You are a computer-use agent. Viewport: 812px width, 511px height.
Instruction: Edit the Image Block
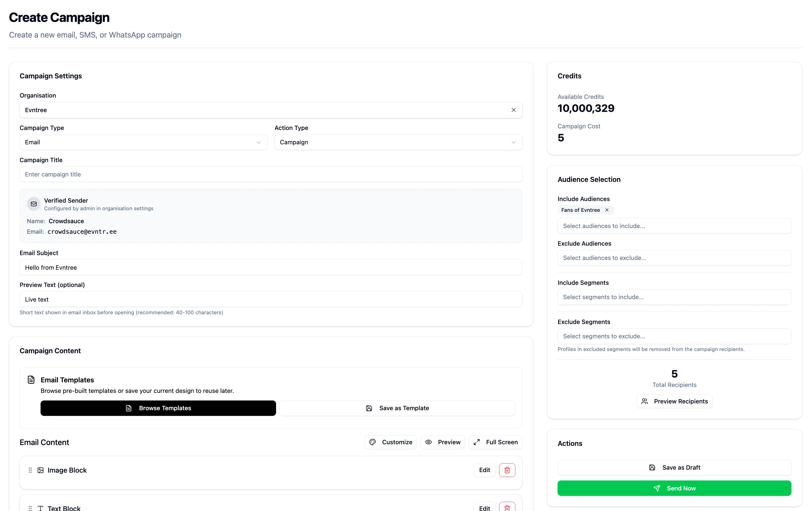point(484,470)
